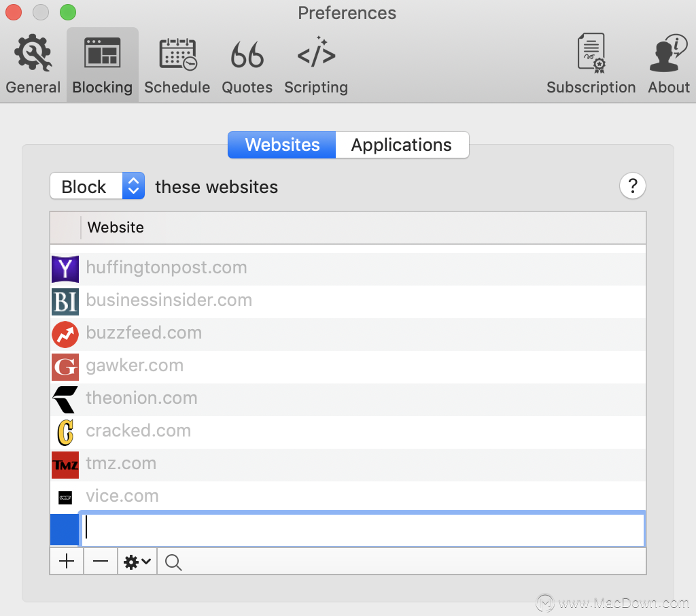696x616 pixels.
Task: Click the businessinsider.com BI icon
Action: (x=65, y=302)
